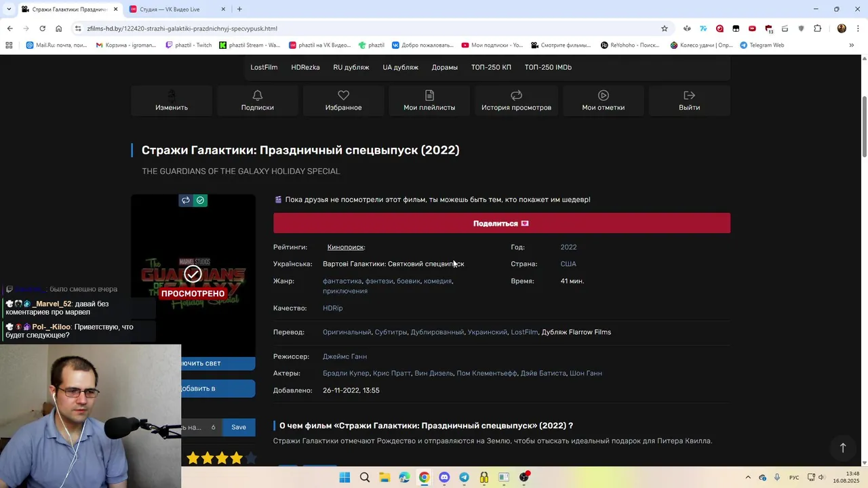Open the Apps grid in the bookmarks bar
The width and height of the screenshot is (868, 488).
click(x=9, y=45)
